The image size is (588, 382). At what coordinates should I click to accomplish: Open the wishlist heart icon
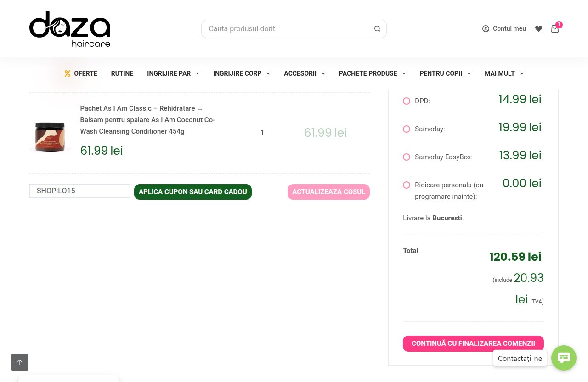click(538, 29)
